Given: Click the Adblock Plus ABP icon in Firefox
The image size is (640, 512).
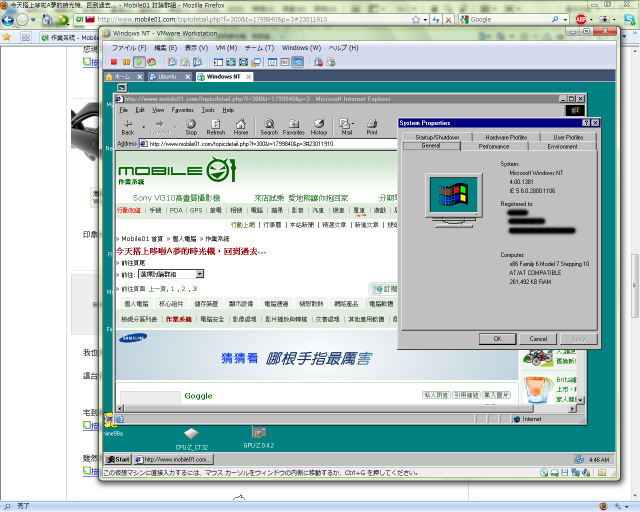Looking at the screenshot, I should tap(580, 19).
